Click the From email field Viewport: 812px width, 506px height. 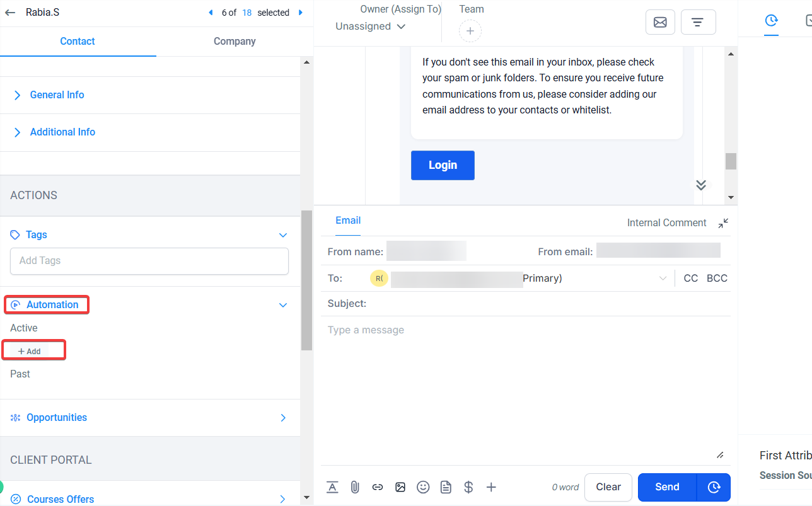[x=658, y=251]
